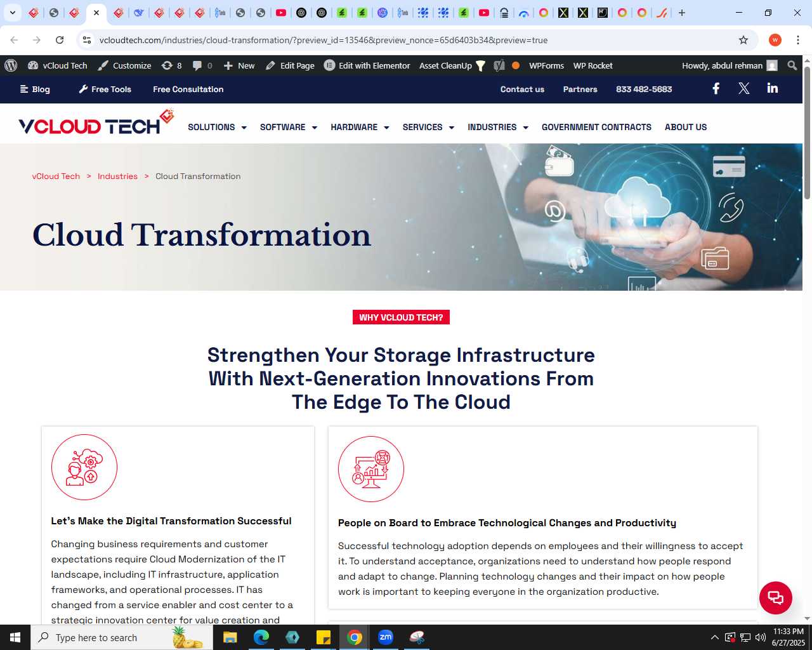Open the site information icon in address bar

(x=87, y=40)
